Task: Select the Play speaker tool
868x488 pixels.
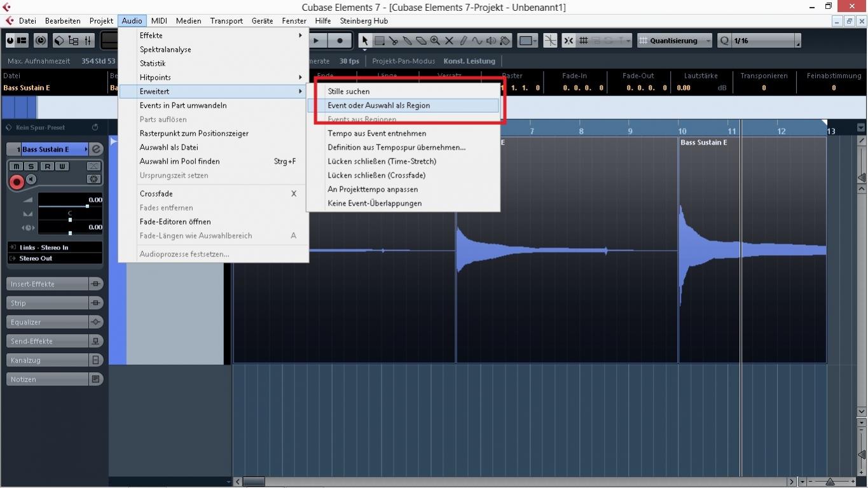Action: pyautogui.click(x=491, y=41)
